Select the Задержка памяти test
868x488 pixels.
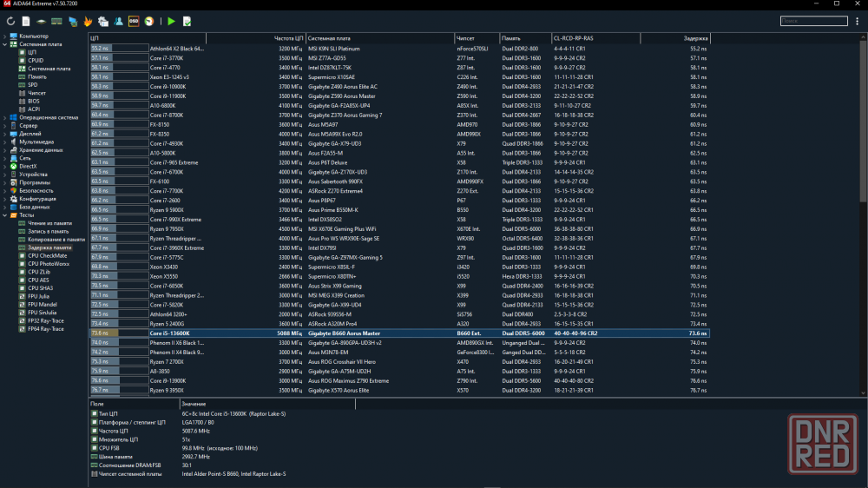tap(49, 247)
